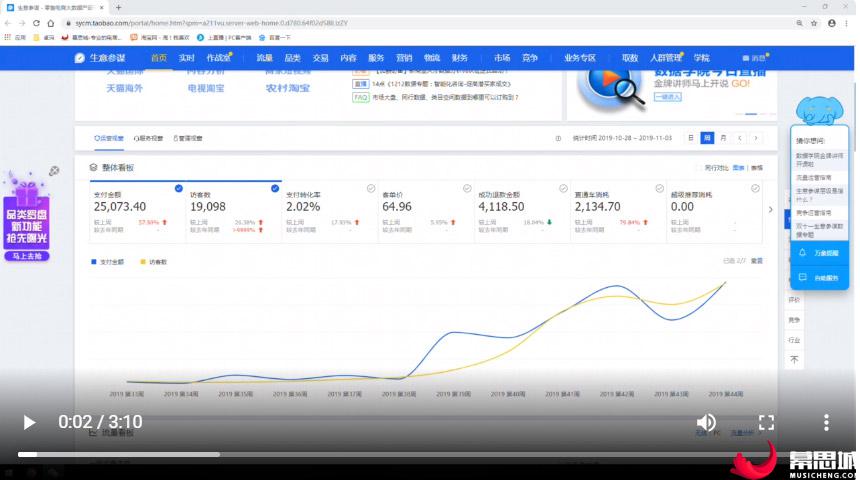
Task: Open the FAQ tagged announcement
Action: click(435, 97)
